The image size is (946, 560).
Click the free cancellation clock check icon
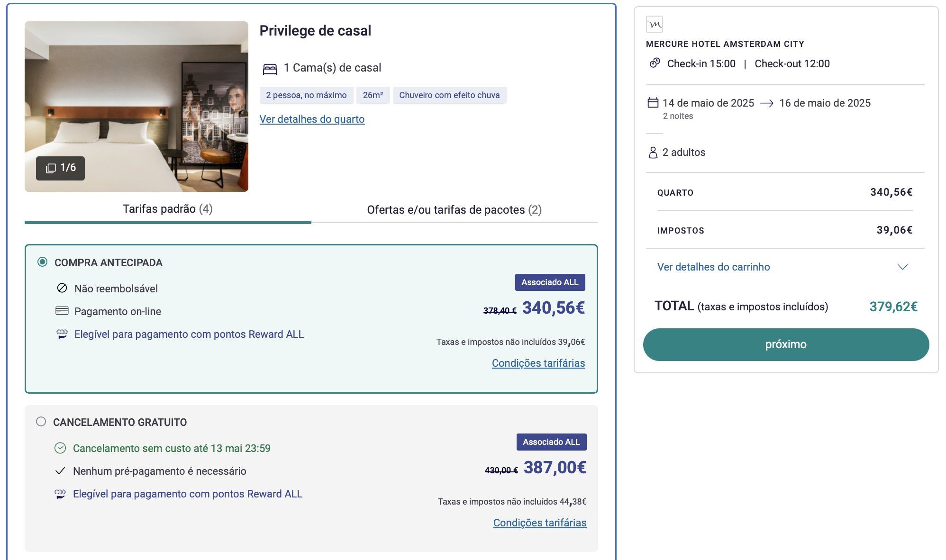click(60, 448)
